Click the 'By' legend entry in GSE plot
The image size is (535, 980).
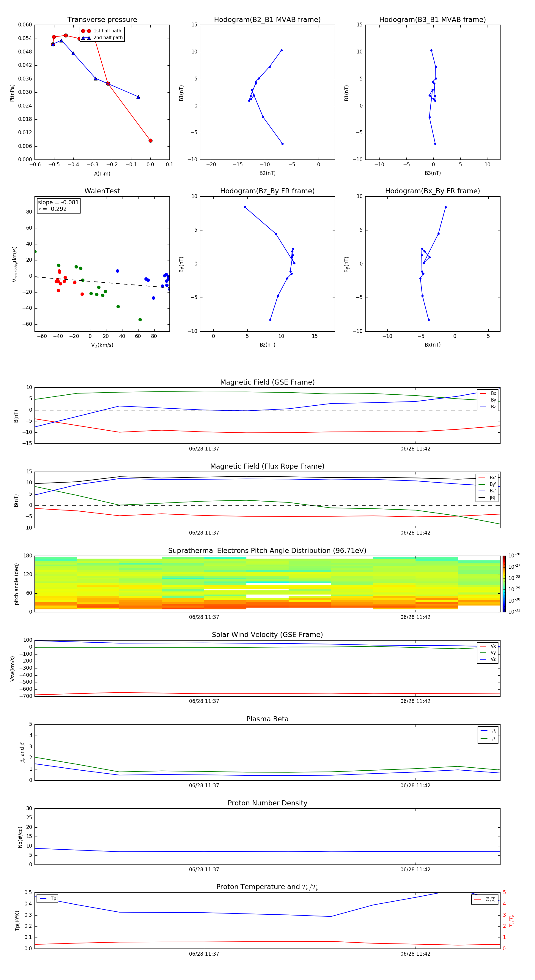click(488, 400)
